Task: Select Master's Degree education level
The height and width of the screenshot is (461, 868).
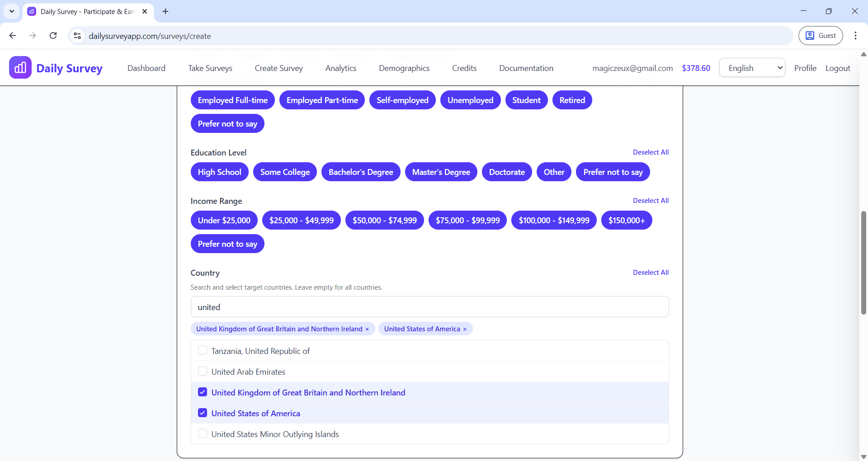Action: 441,172
